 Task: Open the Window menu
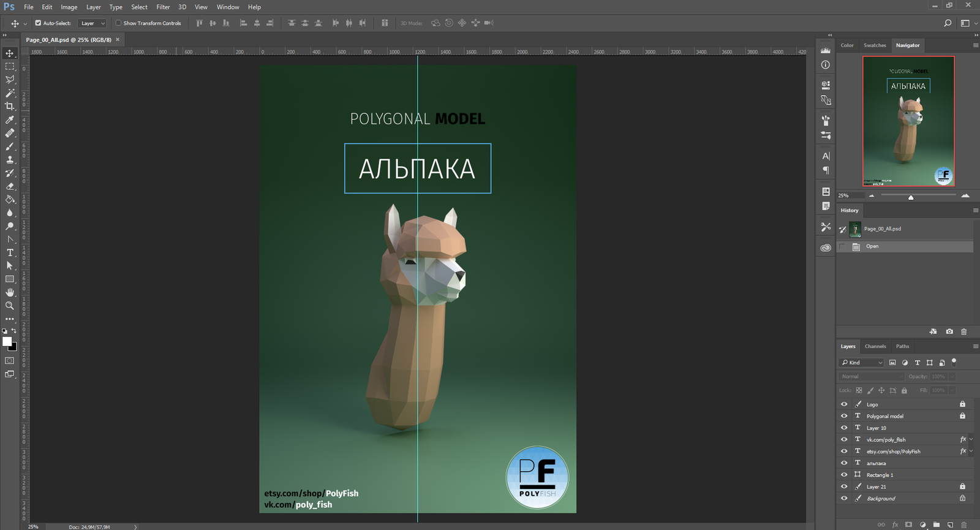click(x=228, y=7)
